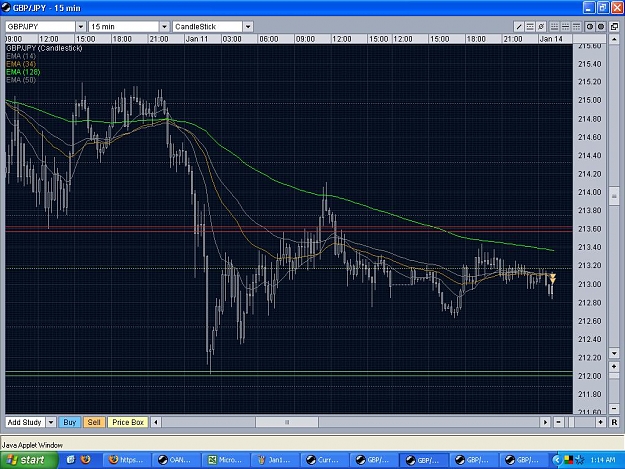625x469 pixels.
Task: Click the show desktop quick launch icon
Action: 71,460
